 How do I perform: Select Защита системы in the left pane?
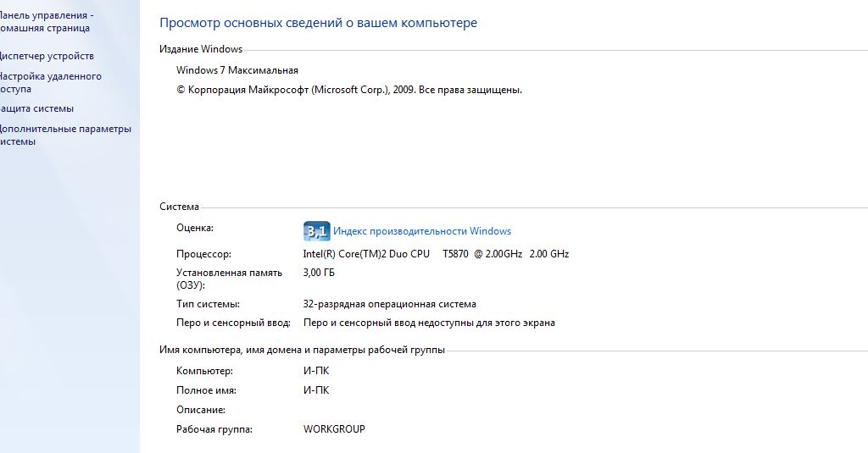(x=36, y=108)
